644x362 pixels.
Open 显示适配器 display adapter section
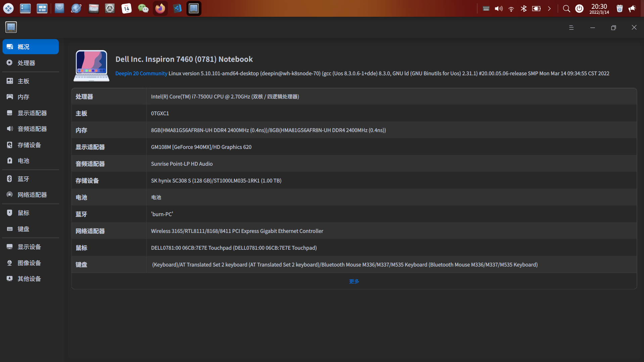tap(31, 113)
